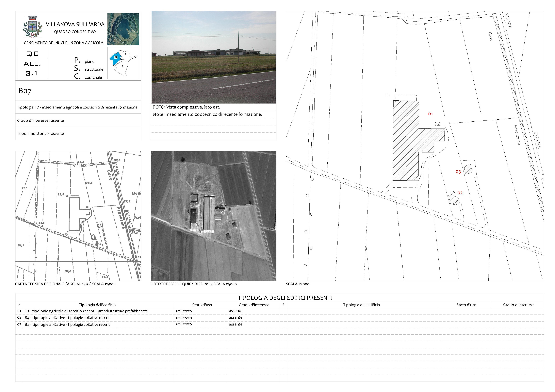Click right 'Grado d'interesse' column header
Image resolution: width=555 pixels, height=392 pixels.
518,305
